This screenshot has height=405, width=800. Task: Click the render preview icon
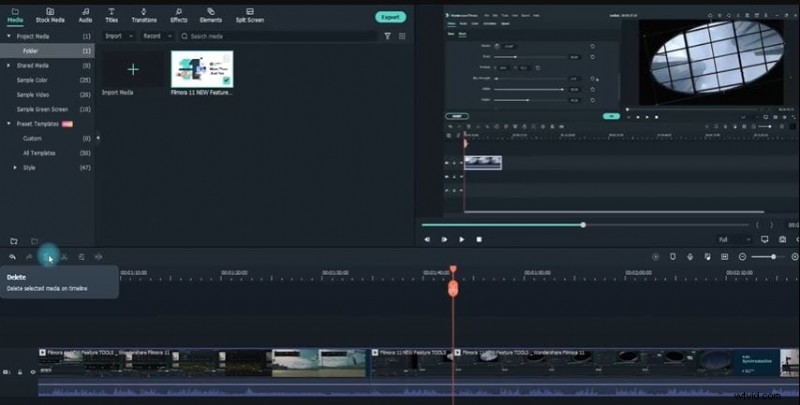656,257
